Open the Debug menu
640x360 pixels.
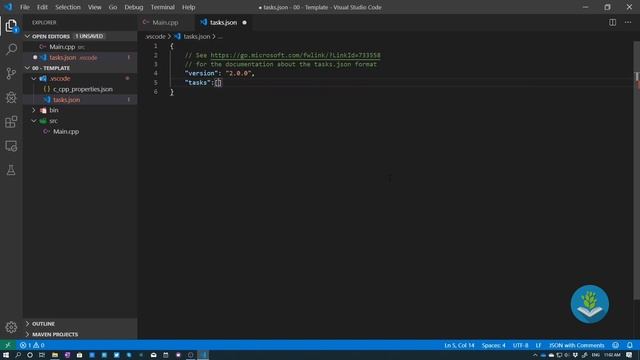coord(133,7)
